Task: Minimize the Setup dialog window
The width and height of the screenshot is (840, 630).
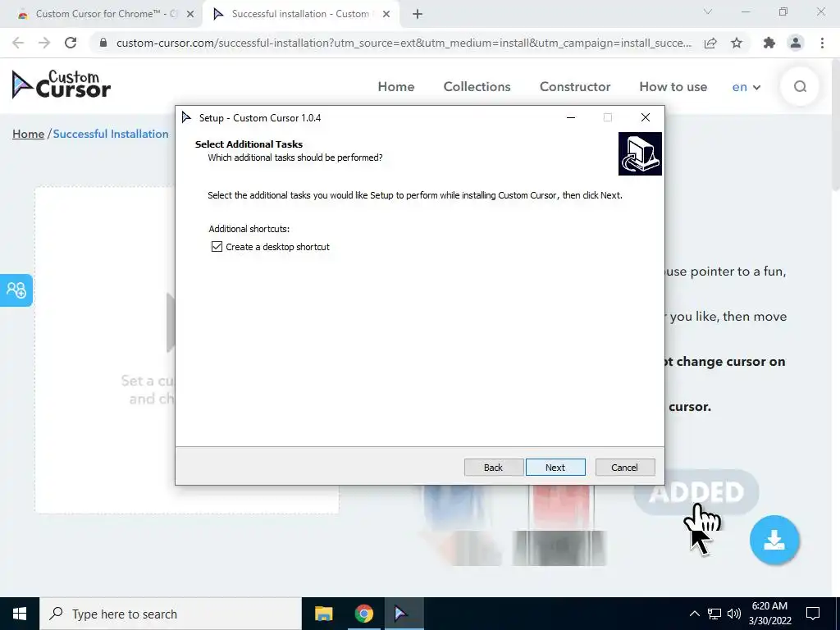Action: pos(571,117)
